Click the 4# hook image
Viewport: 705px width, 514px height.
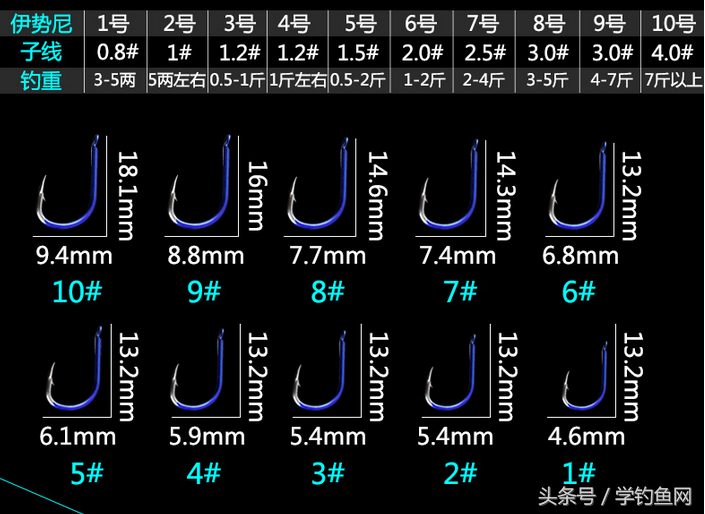[198, 369]
